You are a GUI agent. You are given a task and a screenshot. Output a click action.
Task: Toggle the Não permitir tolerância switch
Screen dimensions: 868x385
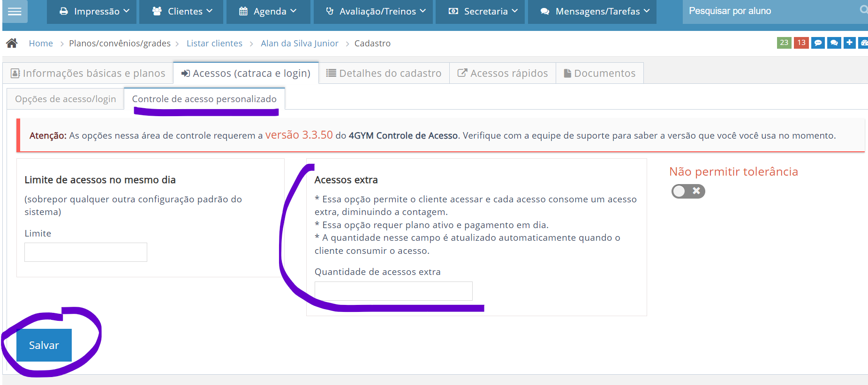coord(688,191)
